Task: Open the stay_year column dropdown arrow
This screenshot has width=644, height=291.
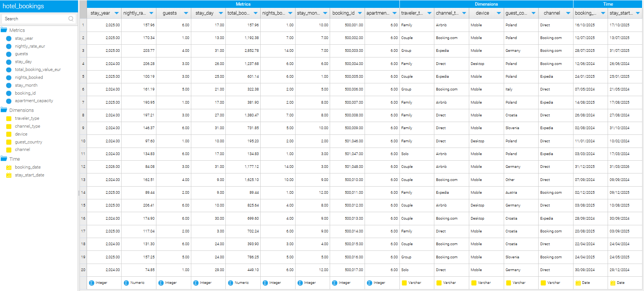Action: point(116,13)
